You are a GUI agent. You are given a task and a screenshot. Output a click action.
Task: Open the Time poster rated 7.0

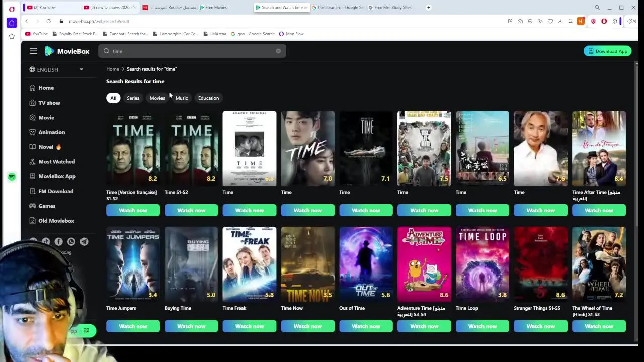[307, 148]
